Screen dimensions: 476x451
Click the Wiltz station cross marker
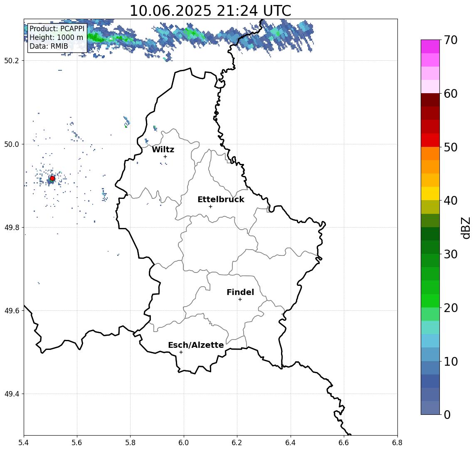pyautogui.click(x=165, y=156)
